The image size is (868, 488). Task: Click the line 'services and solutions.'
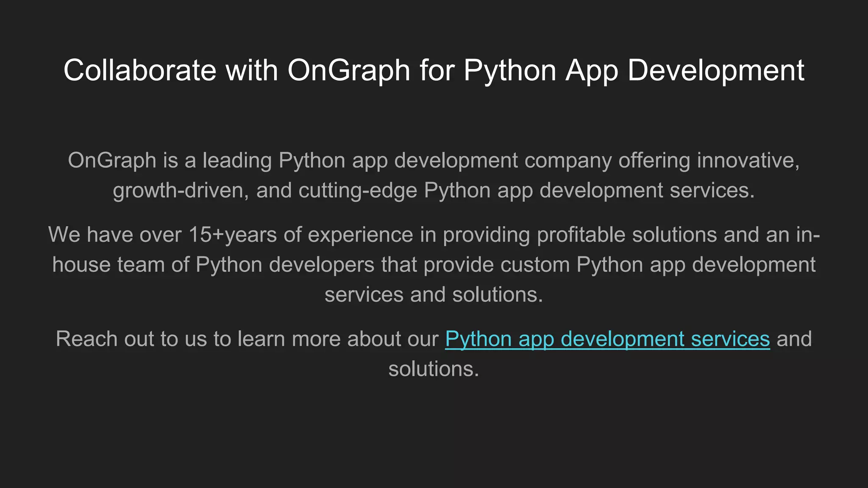click(x=434, y=294)
